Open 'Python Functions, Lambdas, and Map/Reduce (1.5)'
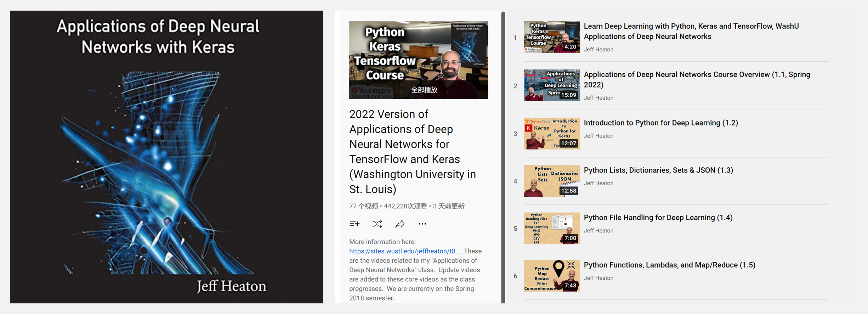The image size is (868, 314). click(x=669, y=265)
